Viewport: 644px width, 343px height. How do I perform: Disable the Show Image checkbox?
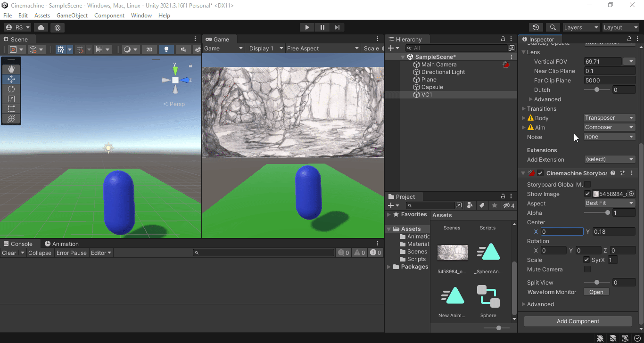point(587,194)
